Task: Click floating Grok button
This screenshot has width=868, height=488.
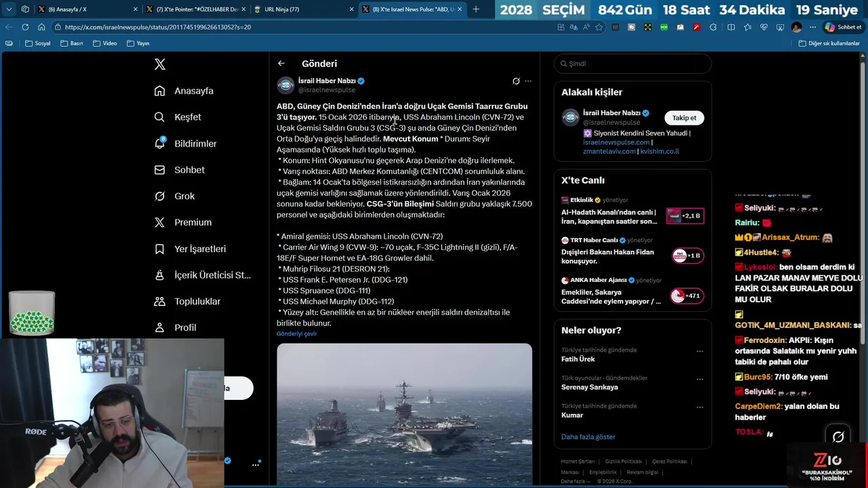Action: (838, 437)
